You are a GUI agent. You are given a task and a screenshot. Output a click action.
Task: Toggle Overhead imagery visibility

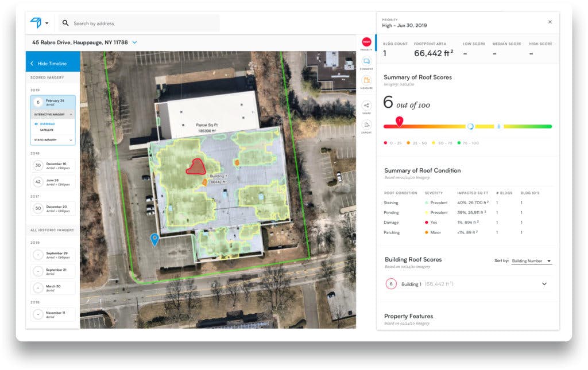click(x=36, y=123)
